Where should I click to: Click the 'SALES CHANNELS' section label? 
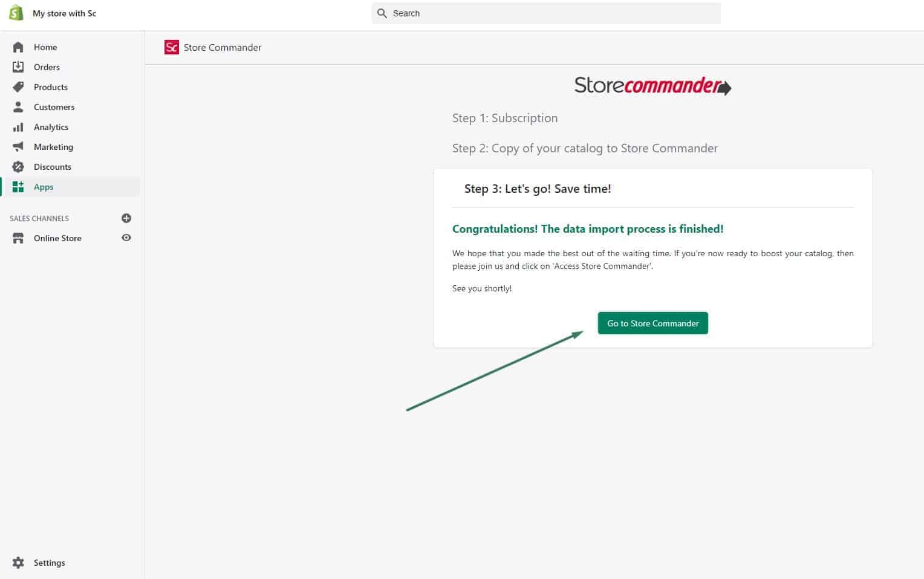39,218
